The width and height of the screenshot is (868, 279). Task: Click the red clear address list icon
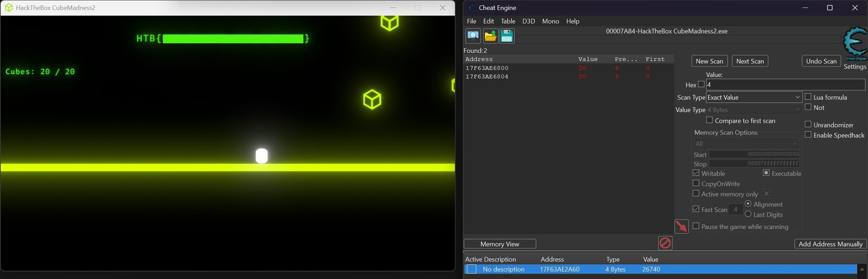point(665,243)
